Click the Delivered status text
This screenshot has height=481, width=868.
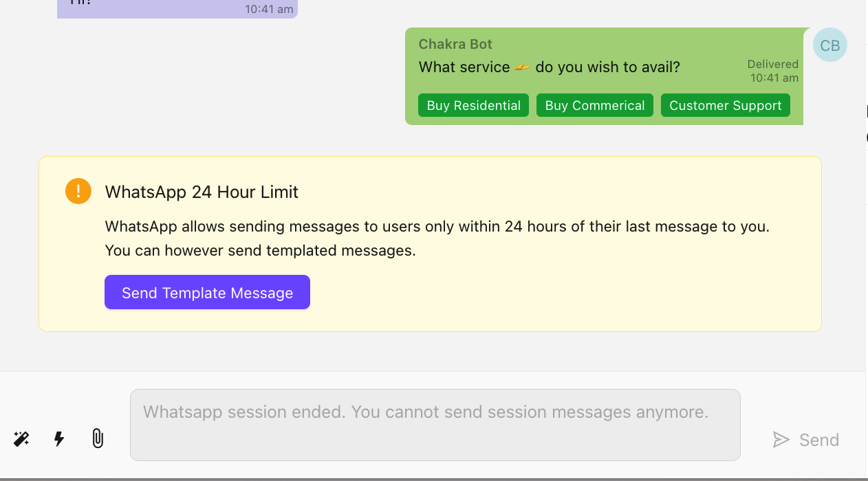(x=772, y=63)
